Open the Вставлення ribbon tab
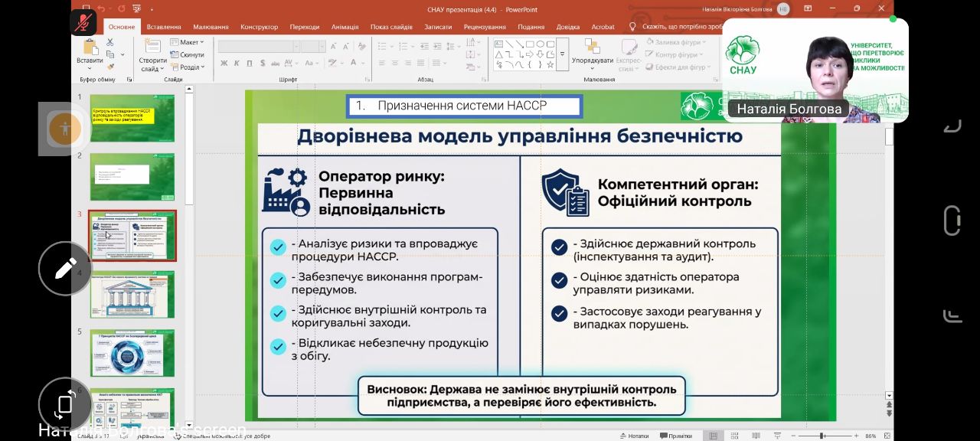 point(164,27)
